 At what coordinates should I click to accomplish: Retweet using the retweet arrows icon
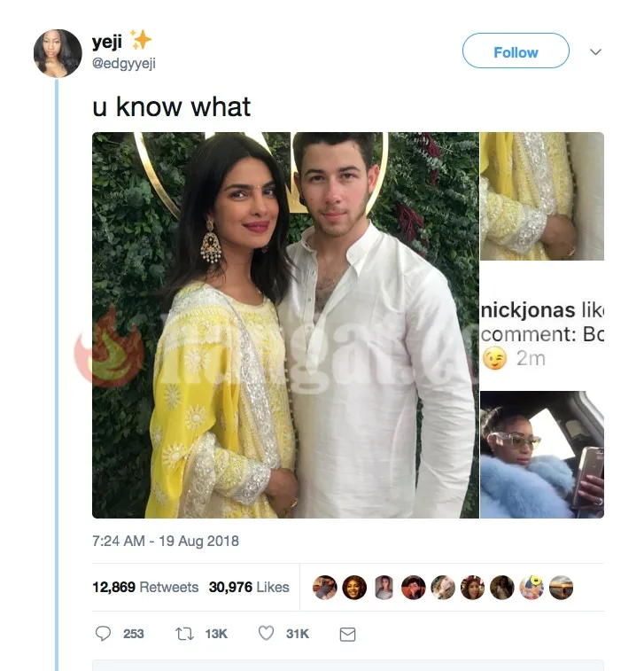[x=185, y=634]
